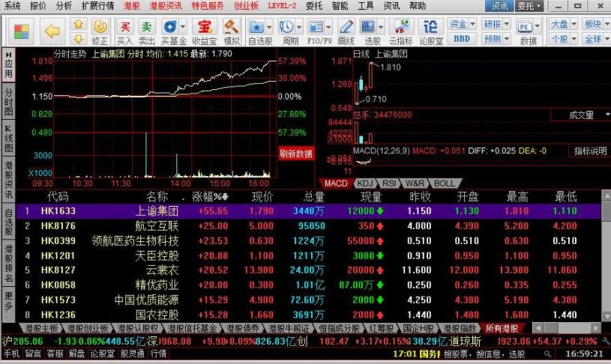Select the 港股主板 tab
This screenshot has width=611, height=364.
(41, 328)
